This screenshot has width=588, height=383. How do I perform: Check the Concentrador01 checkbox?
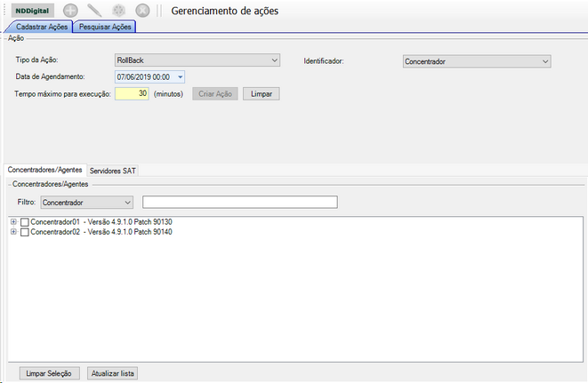point(25,222)
